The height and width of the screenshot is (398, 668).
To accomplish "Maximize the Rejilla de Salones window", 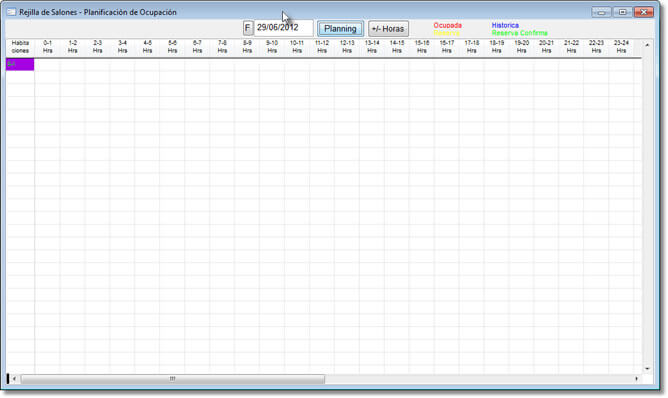I will 622,12.
